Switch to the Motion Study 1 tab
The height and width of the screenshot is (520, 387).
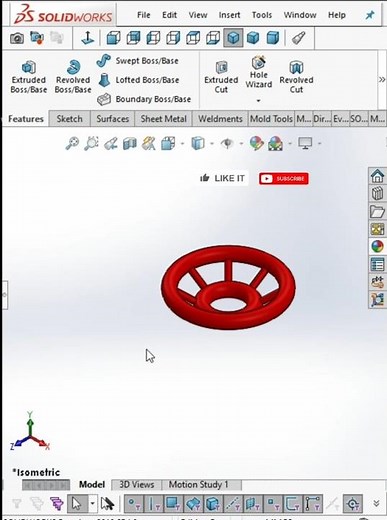tap(198, 484)
